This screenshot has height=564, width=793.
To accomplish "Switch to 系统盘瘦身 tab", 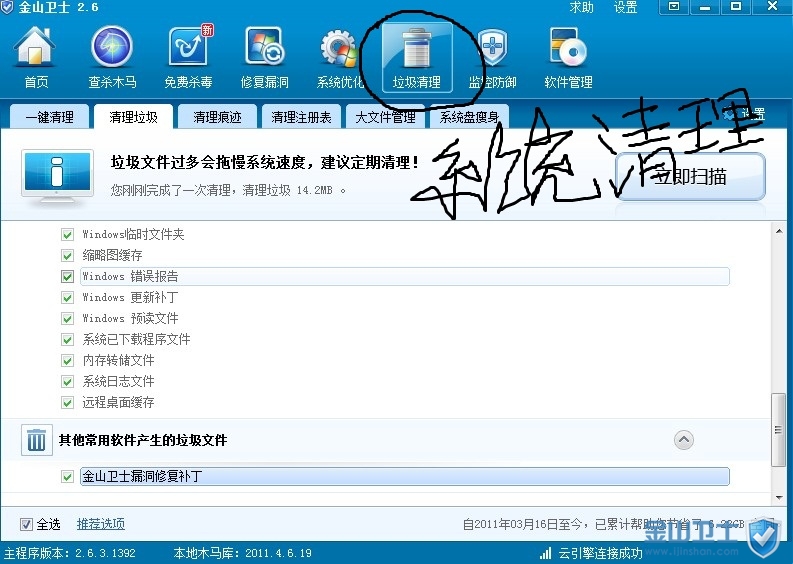I will [469, 117].
